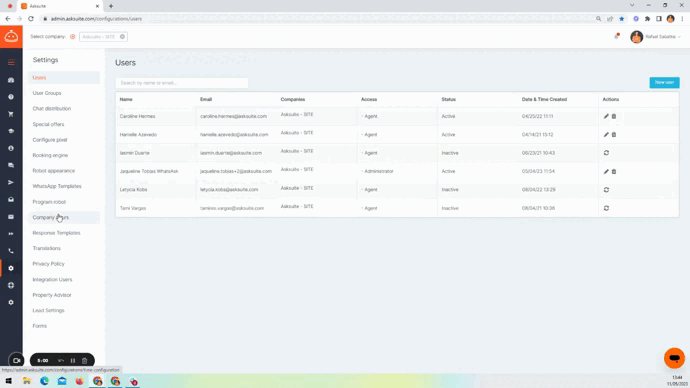Screen dimensions: 690x388
Task: Clear selected company Asksuite - SITE
Action: pos(122,37)
